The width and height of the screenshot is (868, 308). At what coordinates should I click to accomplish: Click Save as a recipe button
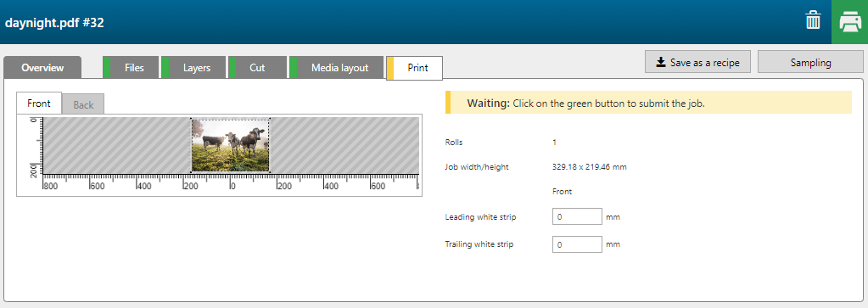click(x=697, y=63)
